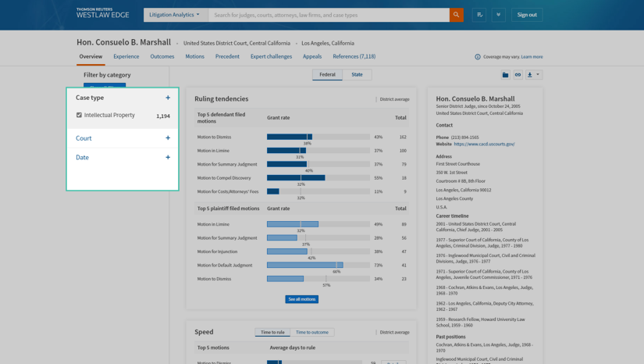This screenshot has height=364, width=644.
Task: Click the Thomson Reuters Westlaw Edge logo
Action: tap(102, 13)
